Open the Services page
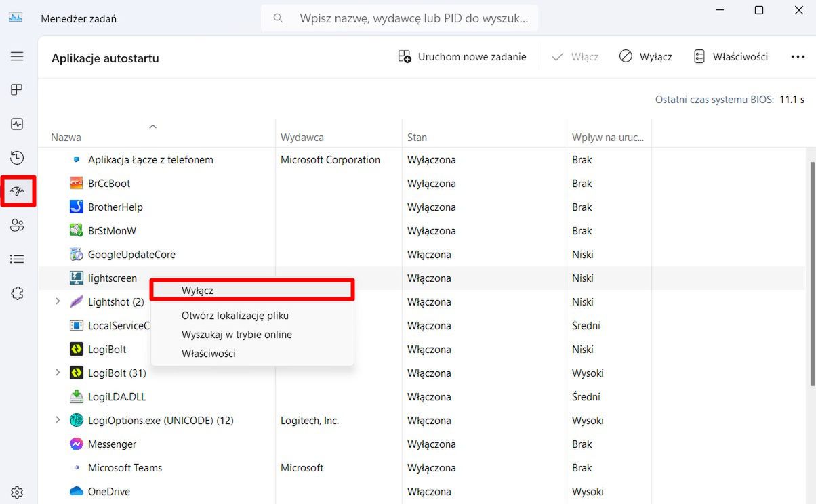Screen dimensions: 816x504 click(17, 293)
